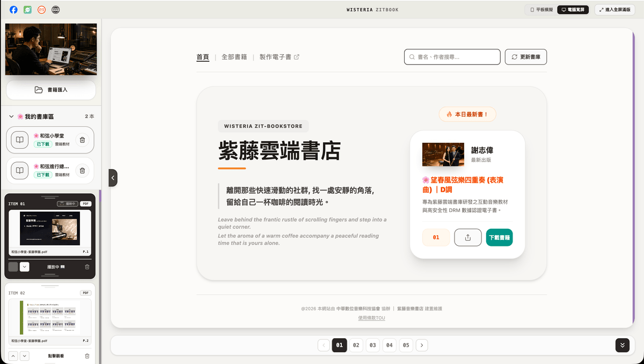The image size is (644, 364).
Task: Switch to 平板模擬 tablet view
Action: tap(541, 10)
